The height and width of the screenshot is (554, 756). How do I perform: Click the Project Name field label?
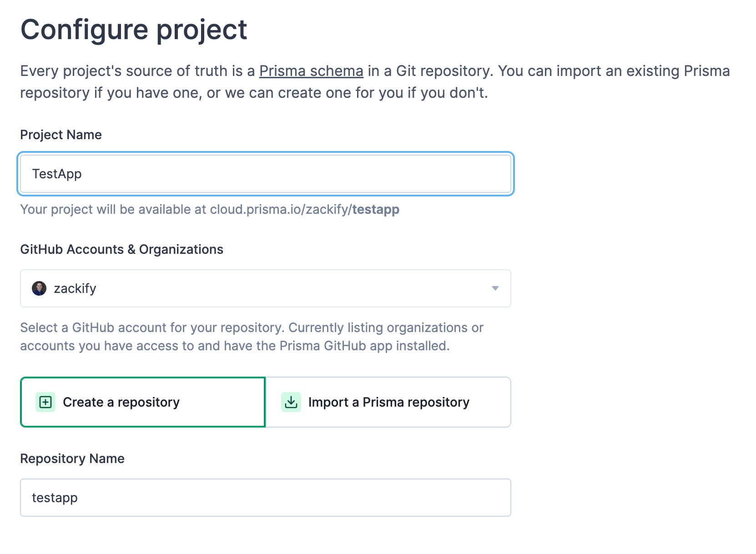60,135
